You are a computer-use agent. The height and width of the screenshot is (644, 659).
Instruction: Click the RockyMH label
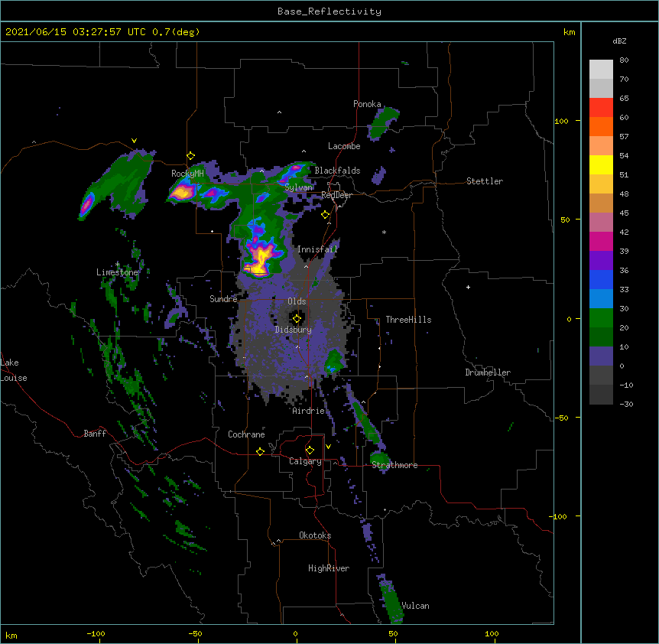pos(187,173)
